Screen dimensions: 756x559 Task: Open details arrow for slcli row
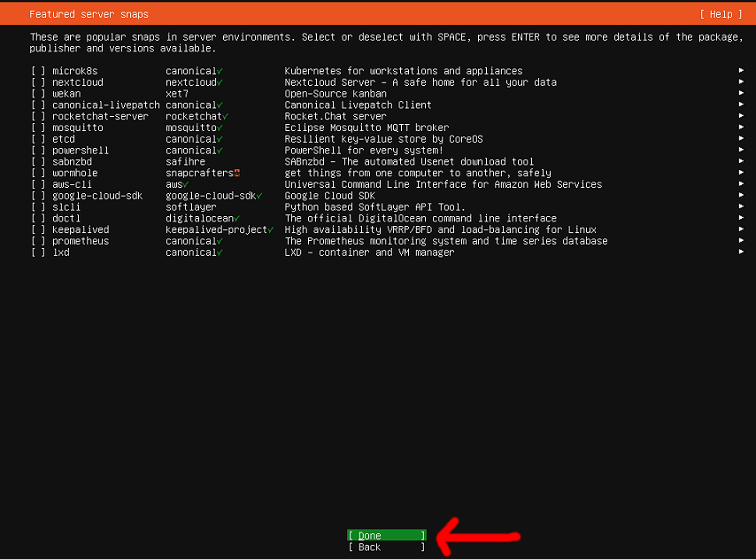point(741,206)
